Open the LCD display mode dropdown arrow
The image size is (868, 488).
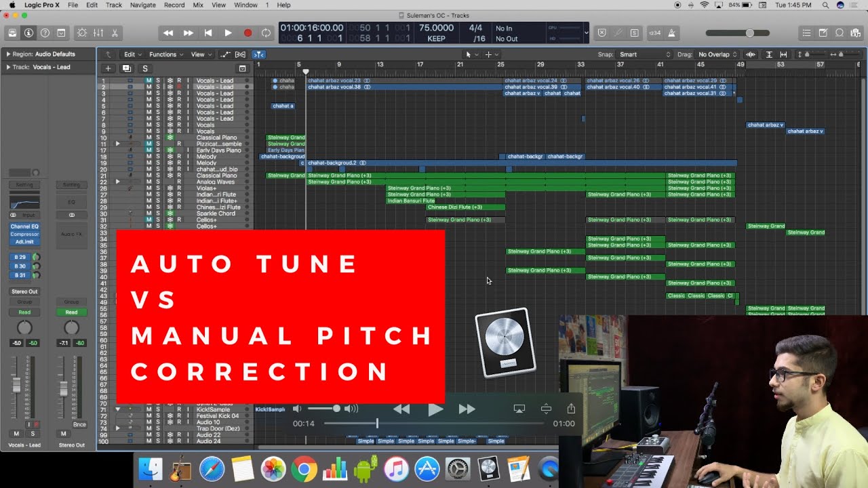pos(586,32)
